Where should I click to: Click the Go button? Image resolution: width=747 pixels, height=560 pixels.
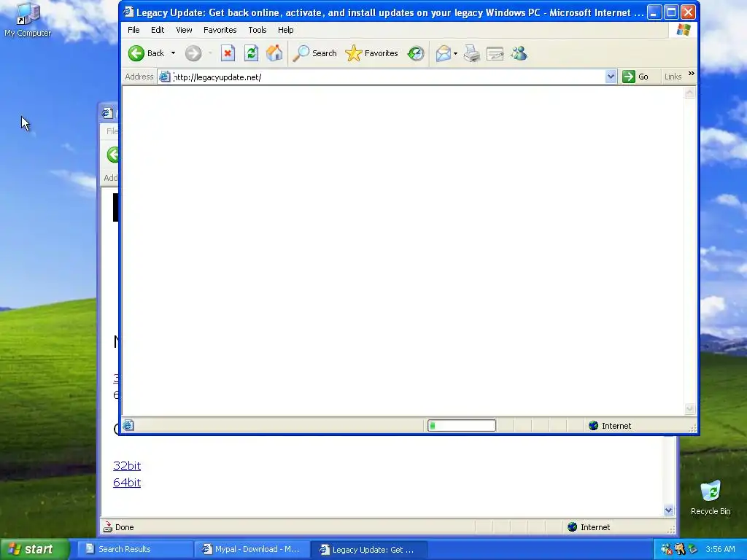pyautogui.click(x=636, y=77)
